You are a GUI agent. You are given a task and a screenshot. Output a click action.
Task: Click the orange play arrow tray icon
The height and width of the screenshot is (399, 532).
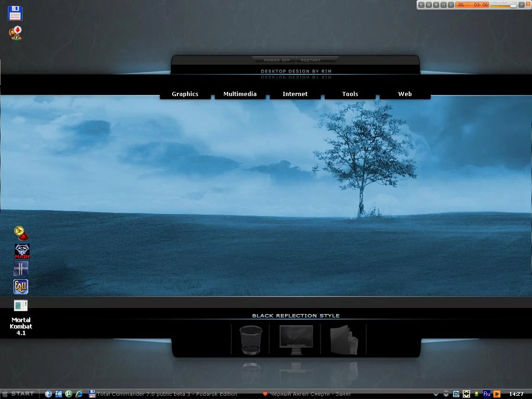pos(497,394)
